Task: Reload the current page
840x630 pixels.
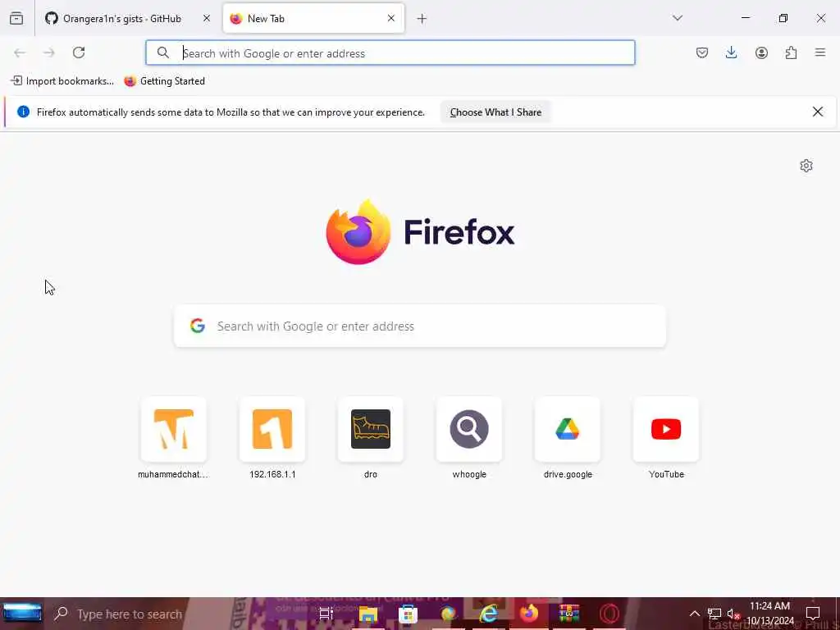Action: click(79, 52)
